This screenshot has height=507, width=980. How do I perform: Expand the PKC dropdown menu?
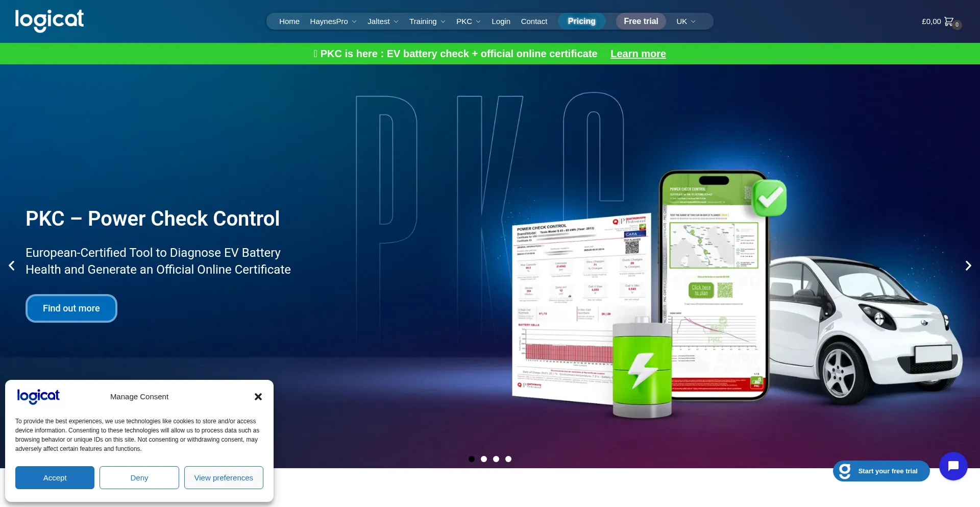tap(469, 21)
